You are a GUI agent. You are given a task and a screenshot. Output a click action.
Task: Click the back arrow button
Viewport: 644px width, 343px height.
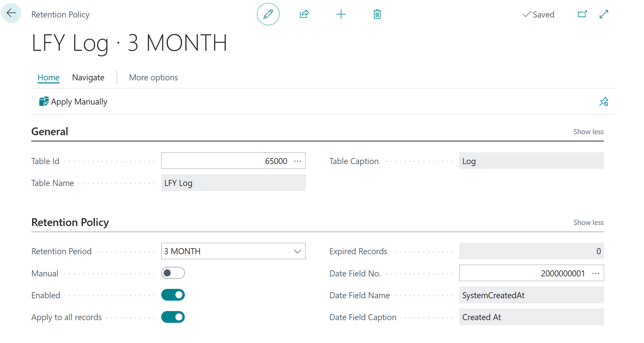point(11,13)
